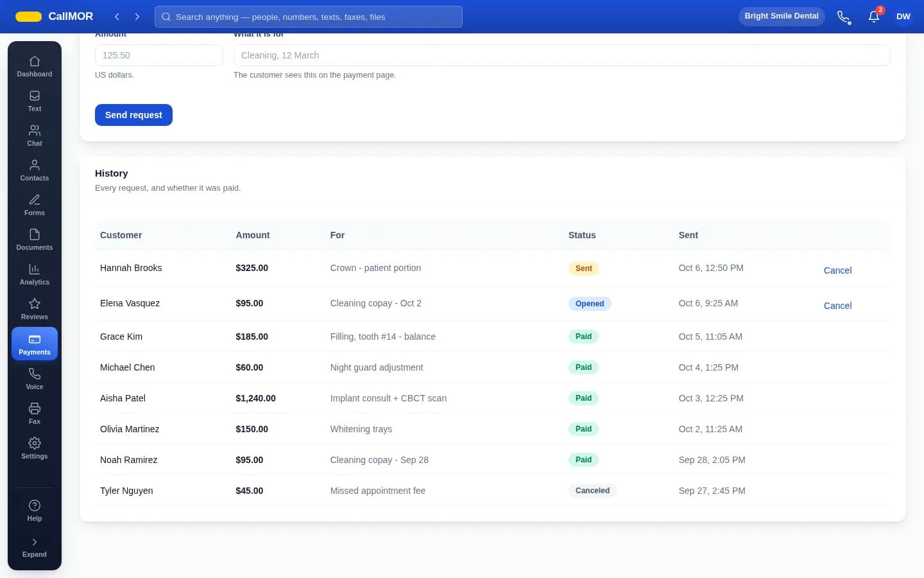Focus the Search anything box
This screenshot has height=578, width=924.
point(309,17)
